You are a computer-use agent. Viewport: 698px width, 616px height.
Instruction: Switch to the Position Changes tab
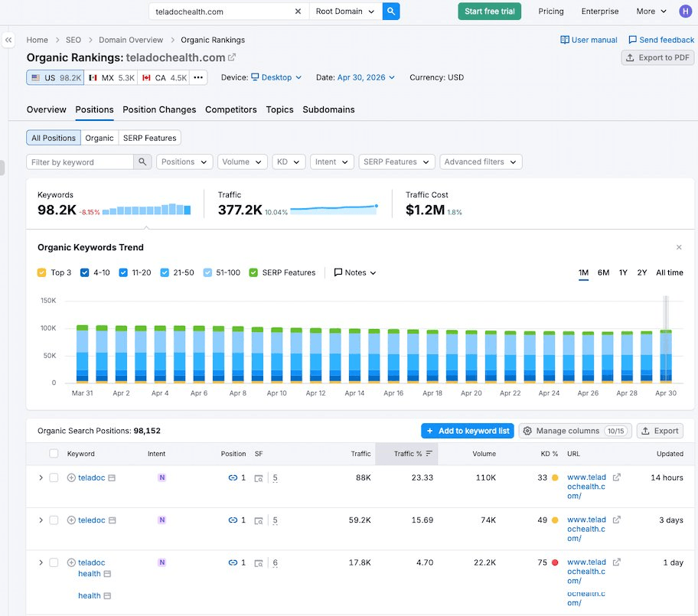[159, 109]
